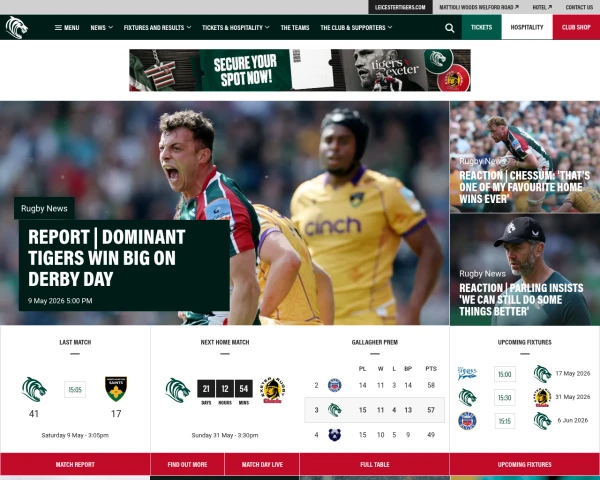The width and height of the screenshot is (600, 480).
Task: Open the Hotel external link
Action: point(542,7)
